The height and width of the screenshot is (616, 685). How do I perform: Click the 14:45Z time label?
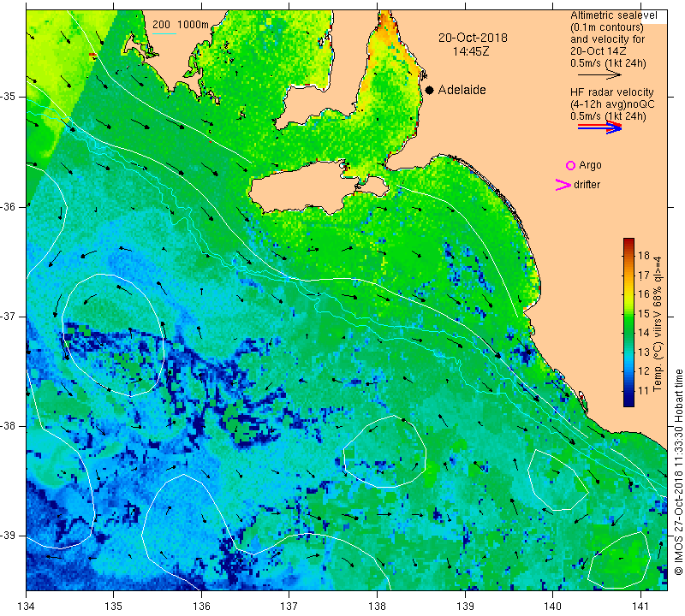471,51
